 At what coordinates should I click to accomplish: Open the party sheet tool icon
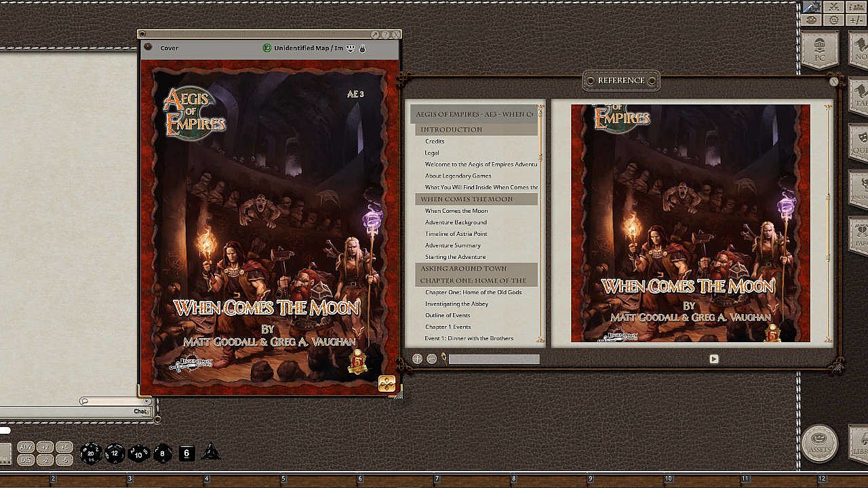(856, 7)
